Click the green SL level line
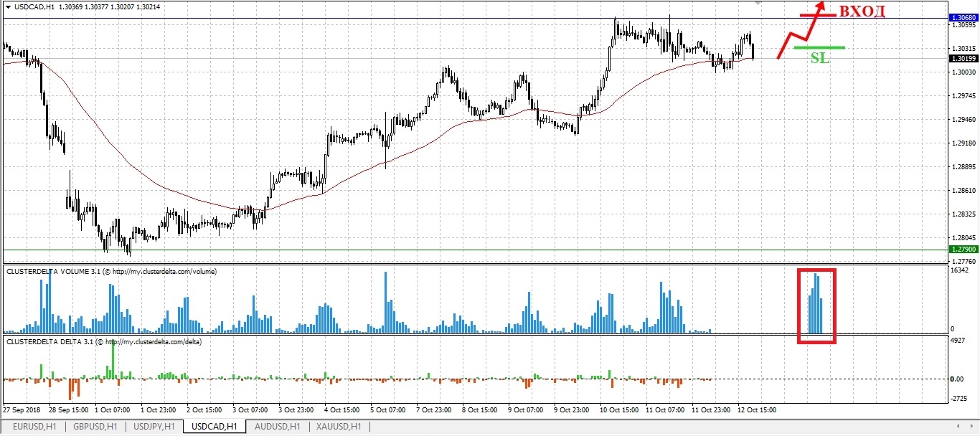Screen dimensions: 980x436 click(819, 47)
